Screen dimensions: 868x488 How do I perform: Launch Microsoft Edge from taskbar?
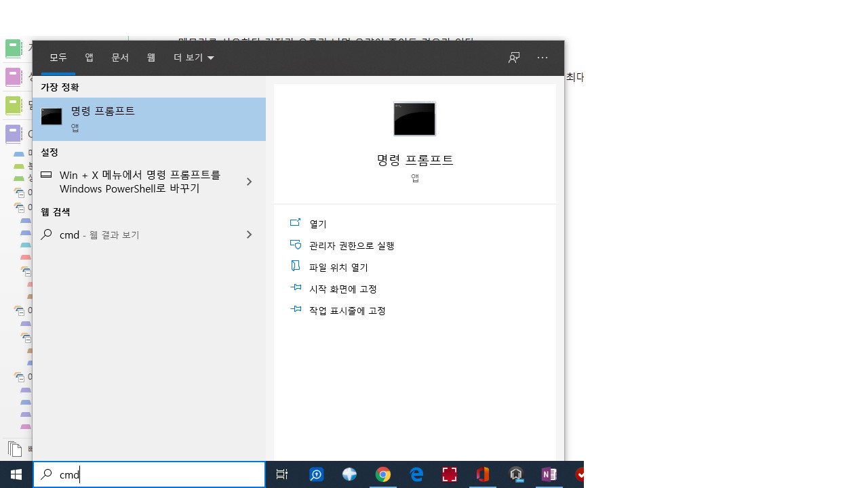point(416,474)
